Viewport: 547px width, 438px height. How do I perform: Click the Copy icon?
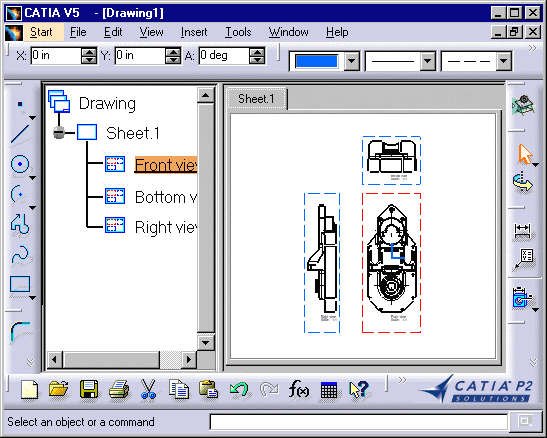(x=179, y=389)
